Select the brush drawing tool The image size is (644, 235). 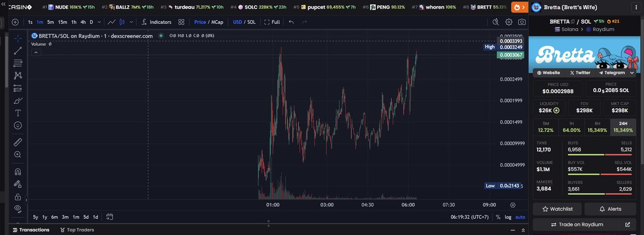(x=18, y=100)
